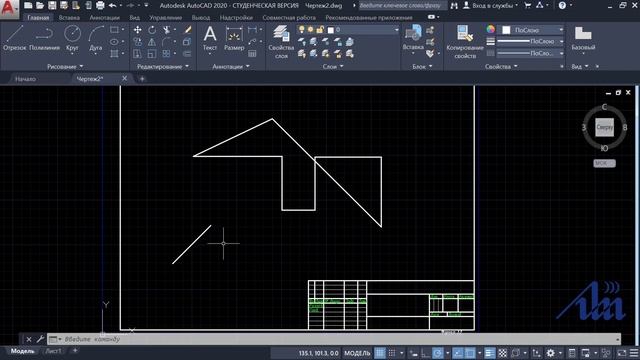Expand the Блок panel
640x360 pixels.
[x=422, y=67]
